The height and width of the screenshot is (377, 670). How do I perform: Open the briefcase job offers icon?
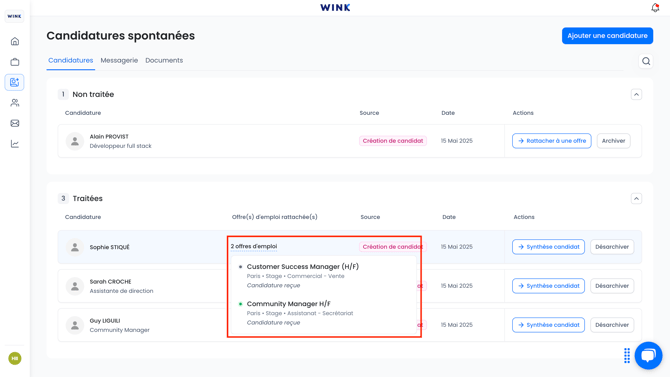[x=15, y=62]
